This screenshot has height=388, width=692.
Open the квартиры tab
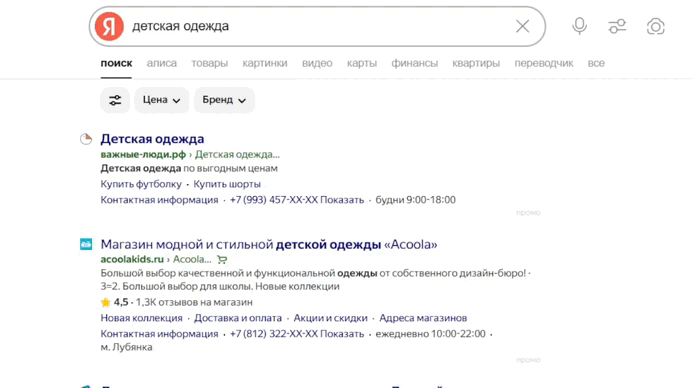tap(476, 63)
